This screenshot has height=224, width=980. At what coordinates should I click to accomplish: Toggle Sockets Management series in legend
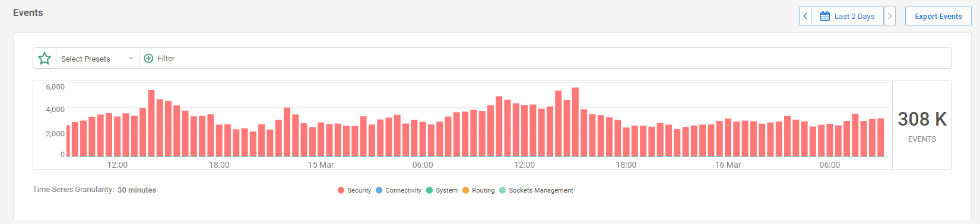click(x=536, y=190)
